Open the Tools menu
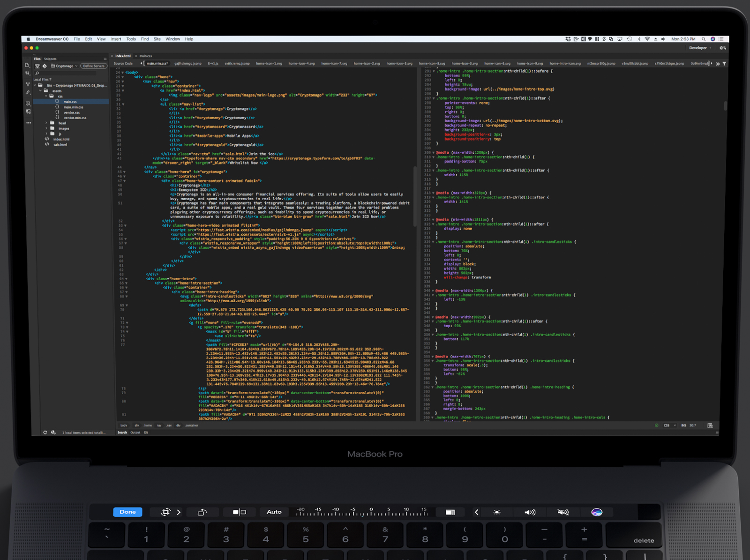The image size is (750, 560). (131, 39)
